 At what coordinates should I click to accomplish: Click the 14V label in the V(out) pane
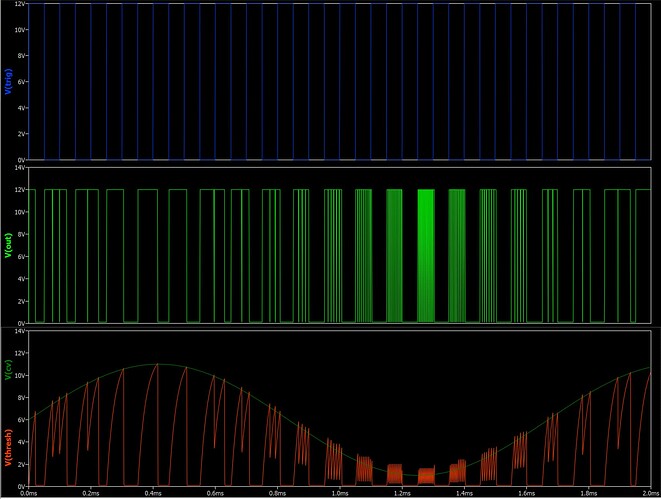pos(18,168)
